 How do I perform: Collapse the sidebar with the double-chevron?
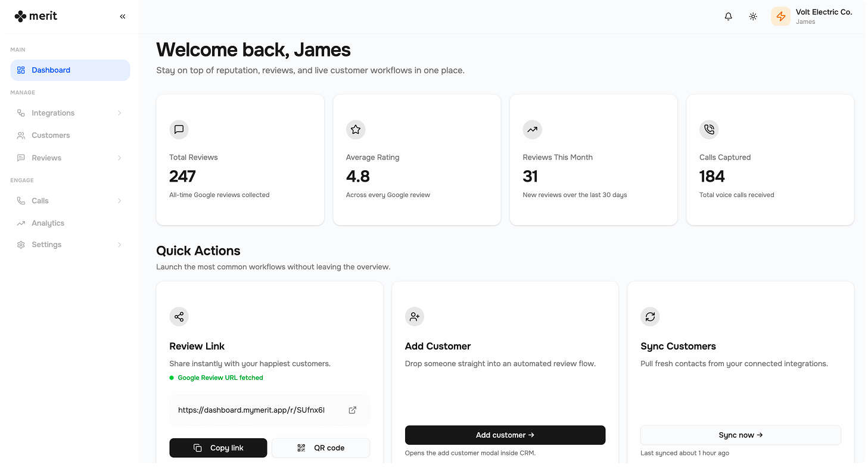(123, 16)
